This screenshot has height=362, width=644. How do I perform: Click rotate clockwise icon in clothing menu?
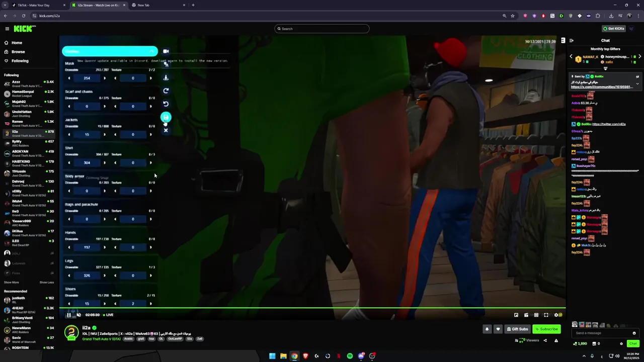[166, 91]
